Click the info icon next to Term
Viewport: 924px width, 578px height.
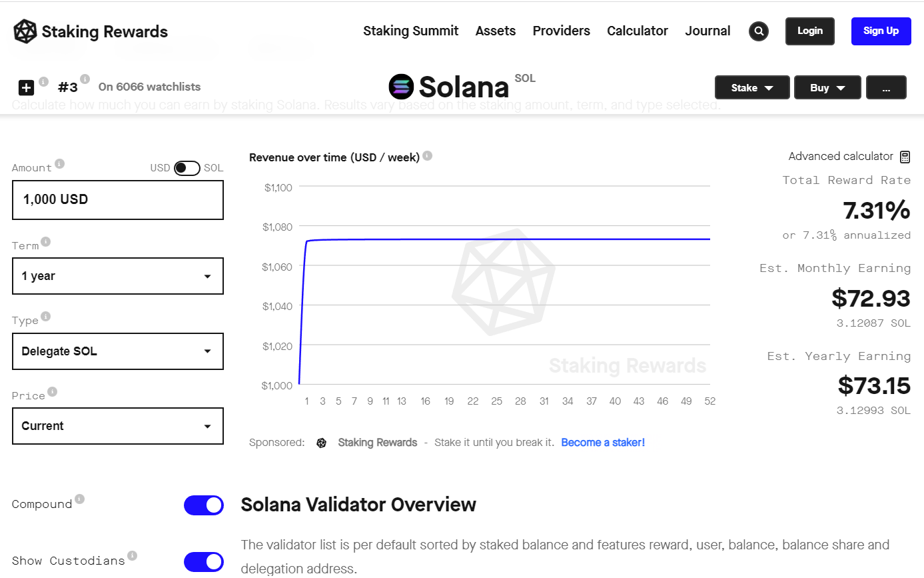pyautogui.click(x=46, y=241)
